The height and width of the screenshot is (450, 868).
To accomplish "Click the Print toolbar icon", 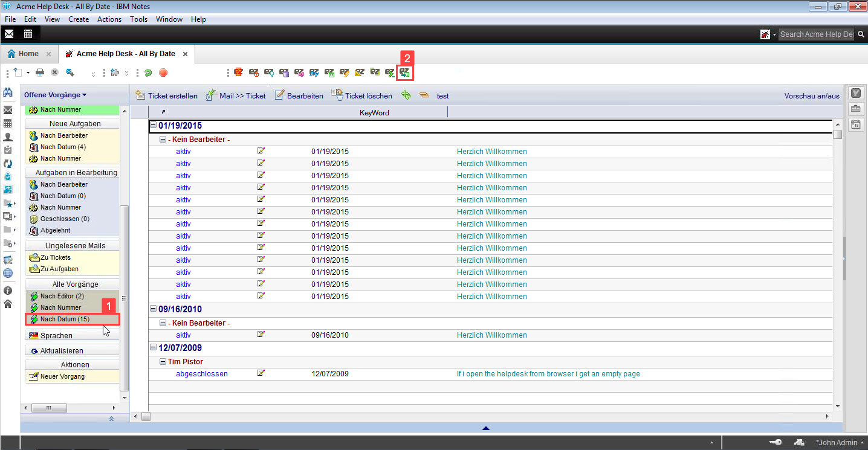I will tap(40, 72).
